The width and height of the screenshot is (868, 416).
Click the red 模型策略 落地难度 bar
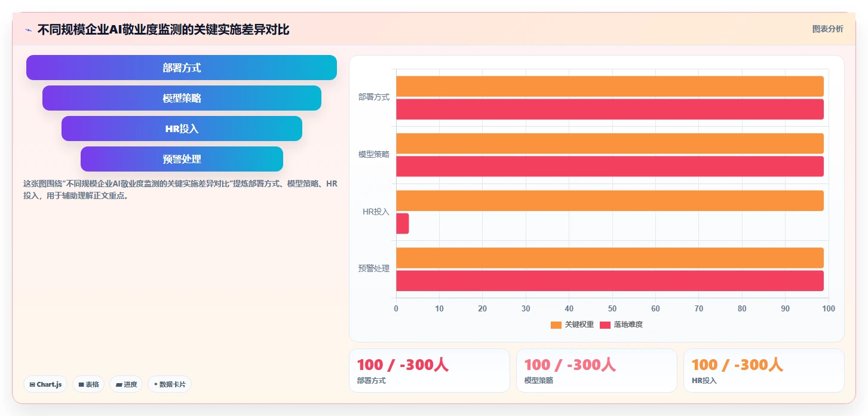[x=610, y=166]
